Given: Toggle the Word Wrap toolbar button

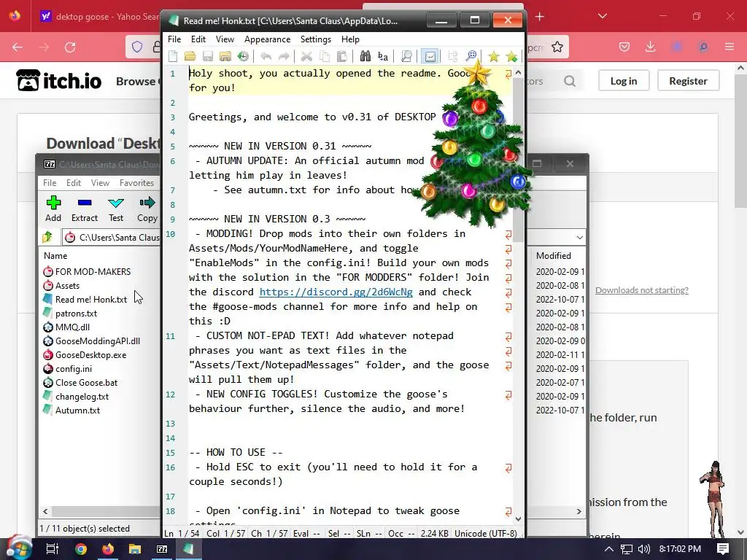Looking at the screenshot, I should [430, 57].
